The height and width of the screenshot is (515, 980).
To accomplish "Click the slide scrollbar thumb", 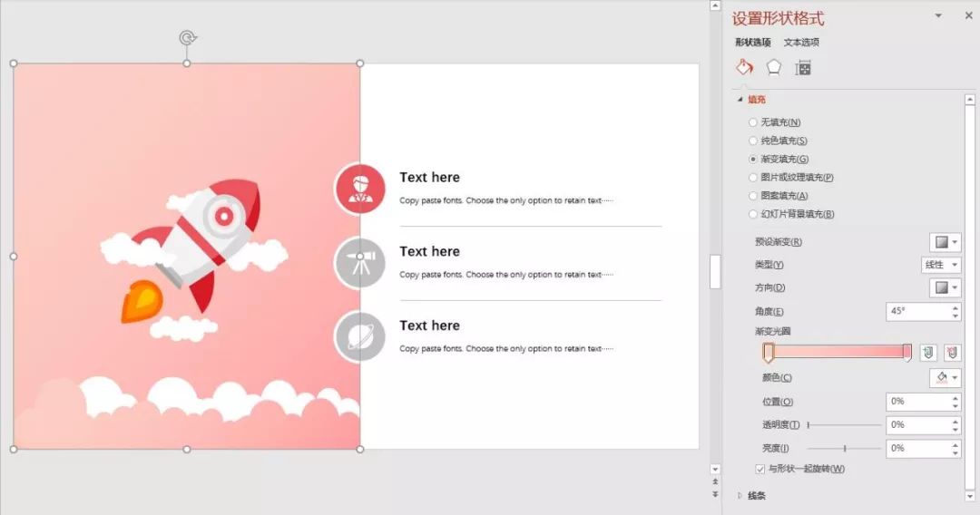I will click(x=715, y=271).
